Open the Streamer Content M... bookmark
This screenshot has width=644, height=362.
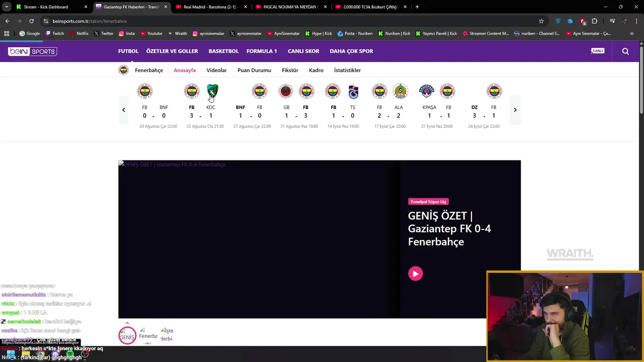486,34
